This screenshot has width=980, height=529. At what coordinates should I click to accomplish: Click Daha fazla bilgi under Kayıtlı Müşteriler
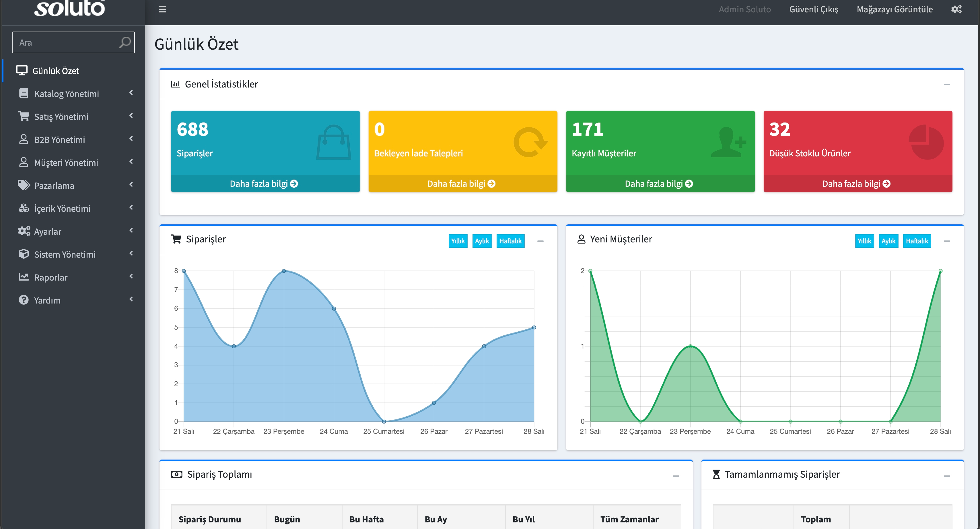[660, 184]
